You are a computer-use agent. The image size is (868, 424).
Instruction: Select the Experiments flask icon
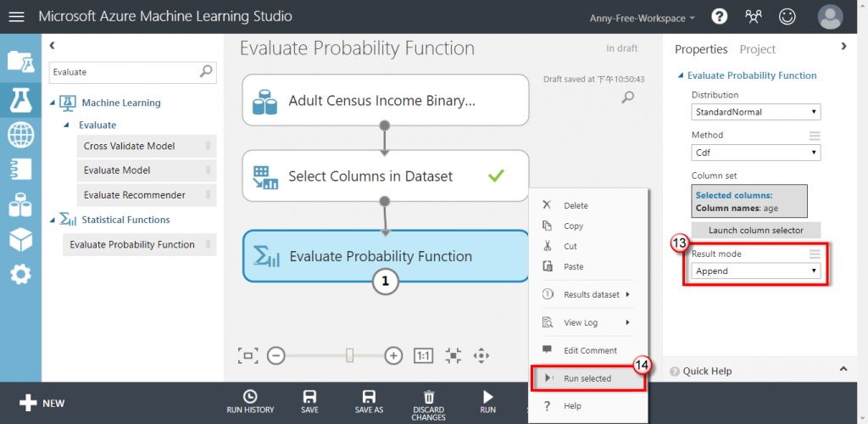point(20,98)
